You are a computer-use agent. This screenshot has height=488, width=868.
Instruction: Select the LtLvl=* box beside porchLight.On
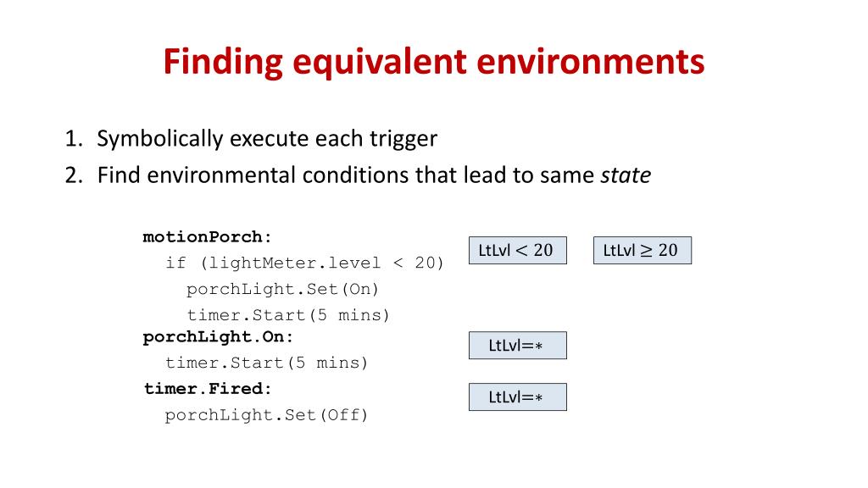tap(518, 346)
